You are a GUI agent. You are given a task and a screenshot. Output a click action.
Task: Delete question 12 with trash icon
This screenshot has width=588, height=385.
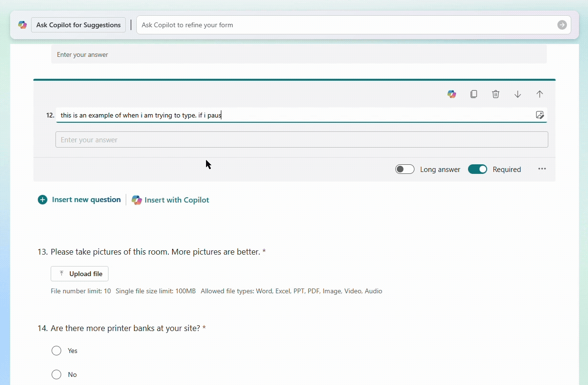[496, 94]
